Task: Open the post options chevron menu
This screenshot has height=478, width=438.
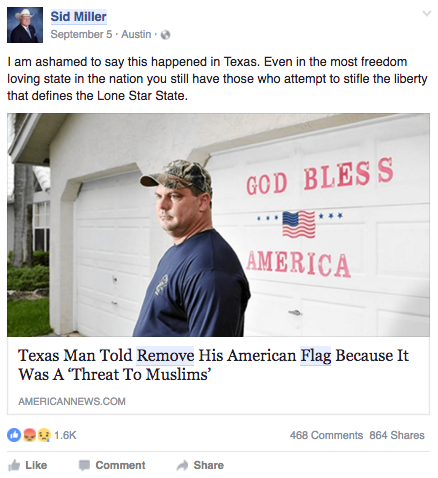Action: click(426, 14)
